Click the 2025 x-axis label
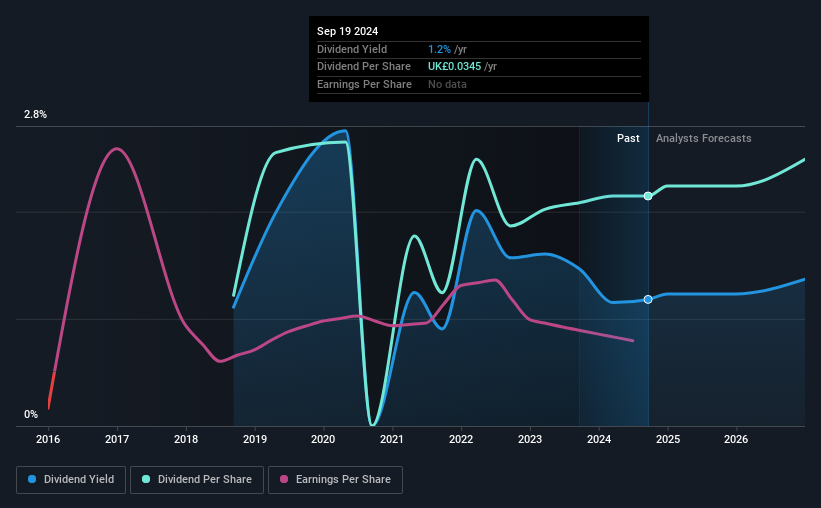This screenshot has width=821, height=508. 668,439
